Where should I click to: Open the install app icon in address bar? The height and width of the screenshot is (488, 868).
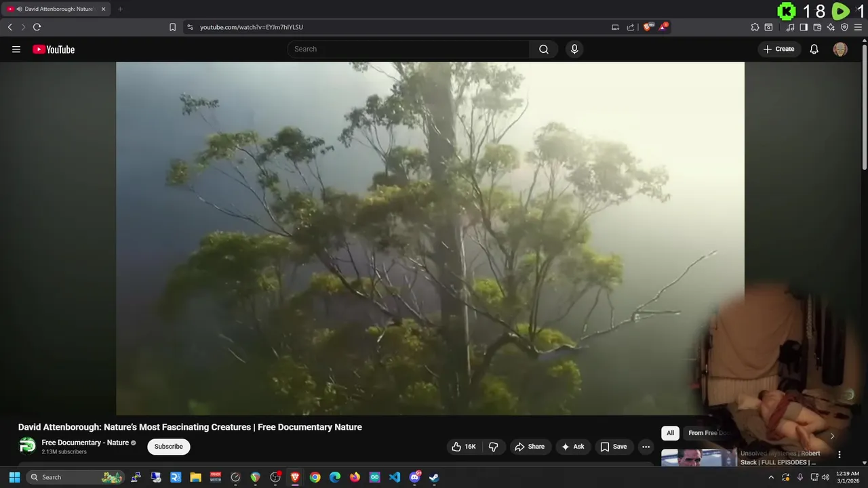[615, 27]
